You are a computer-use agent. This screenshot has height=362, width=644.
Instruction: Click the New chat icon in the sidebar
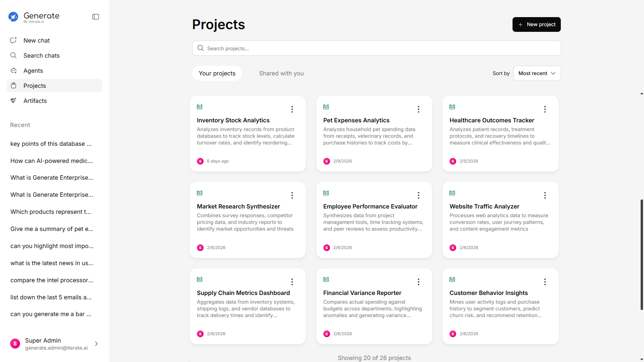pyautogui.click(x=13, y=40)
